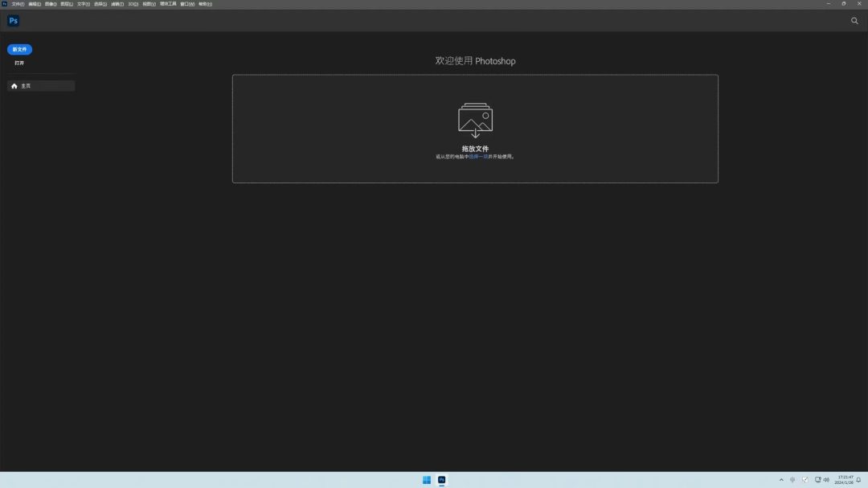Open the 增效工具 (Plugins) menu
The height and width of the screenshot is (488, 868).
click(168, 4)
